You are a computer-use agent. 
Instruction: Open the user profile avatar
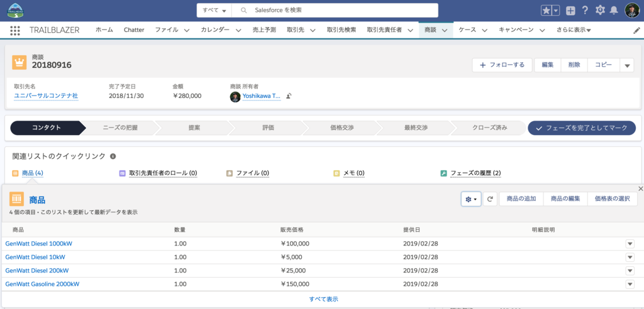[x=632, y=11]
